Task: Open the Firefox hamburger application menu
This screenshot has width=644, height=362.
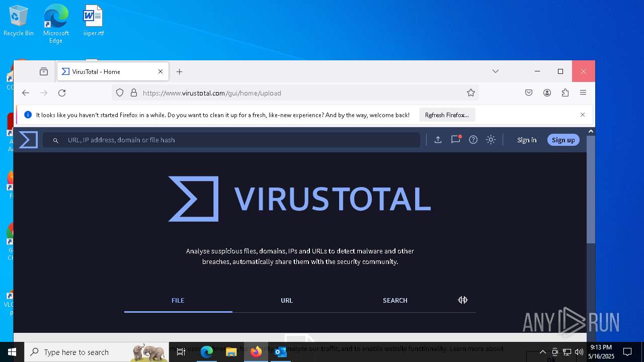Action: tap(583, 93)
